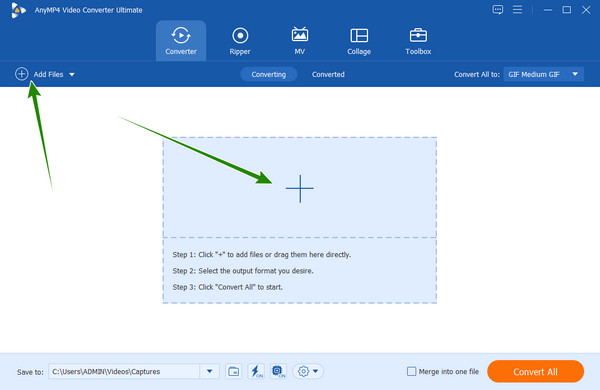The height and width of the screenshot is (390, 600).
Task: Click the Add Files label
Action: (48, 74)
